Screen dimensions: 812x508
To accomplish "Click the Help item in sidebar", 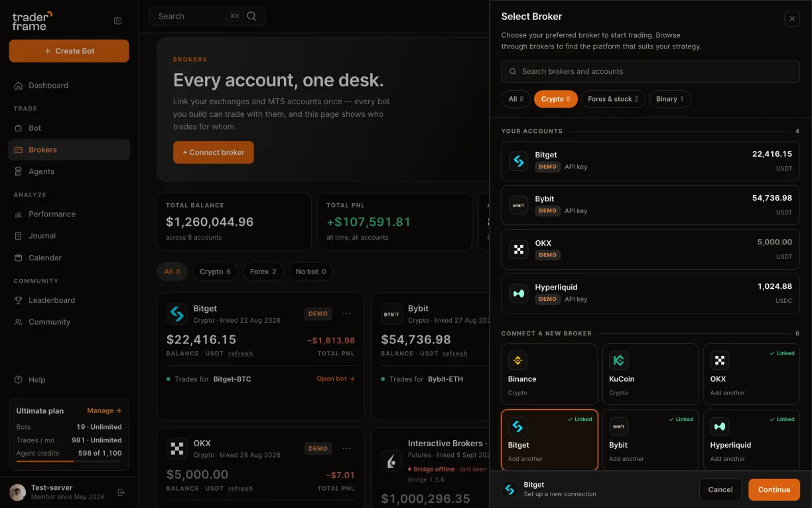I will click(x=69, y=380).
